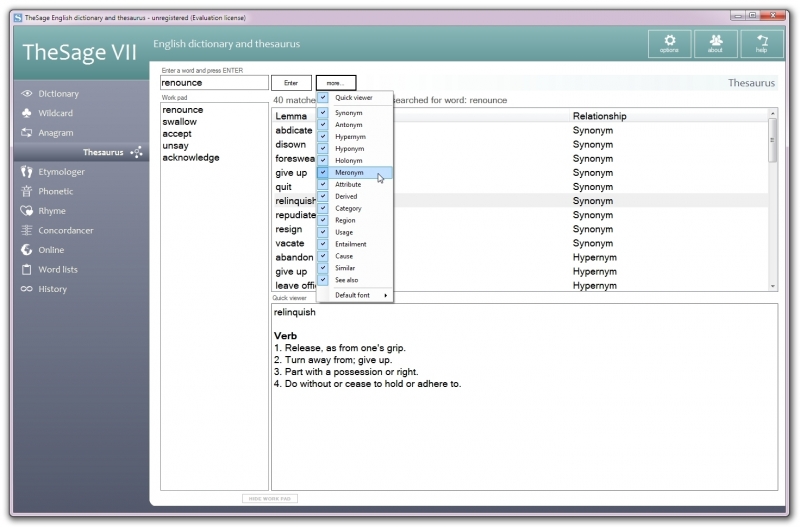Image resolution: width=800 pixels, height=527 pixels.
Task: Select 'swallow' in the work pad
Action: pos(180,121)
